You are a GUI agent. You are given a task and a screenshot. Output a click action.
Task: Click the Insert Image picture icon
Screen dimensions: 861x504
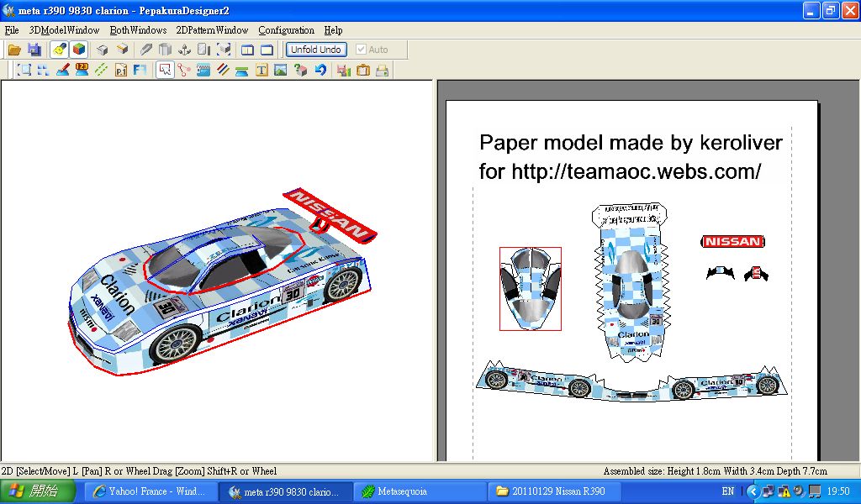[x=281, y=71]
